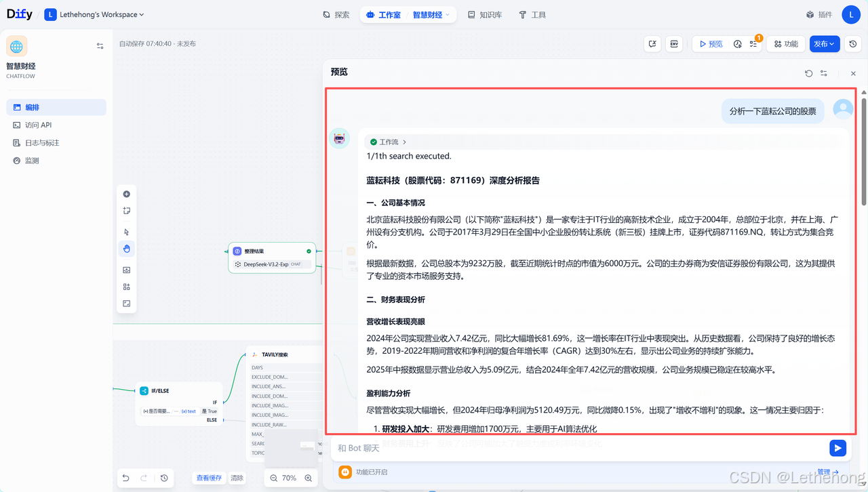Add a node with the plus icon
Viewport: 868px width, 492px height.
(x=127, y=194)
